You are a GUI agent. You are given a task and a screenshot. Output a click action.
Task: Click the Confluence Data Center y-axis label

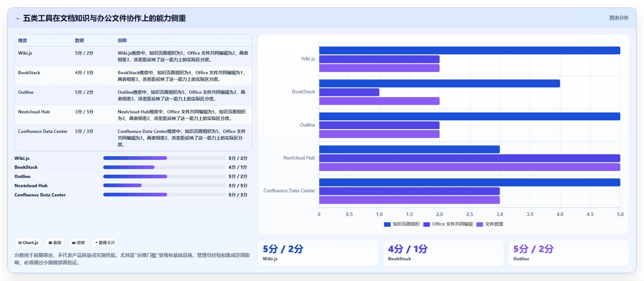point(289,191)
